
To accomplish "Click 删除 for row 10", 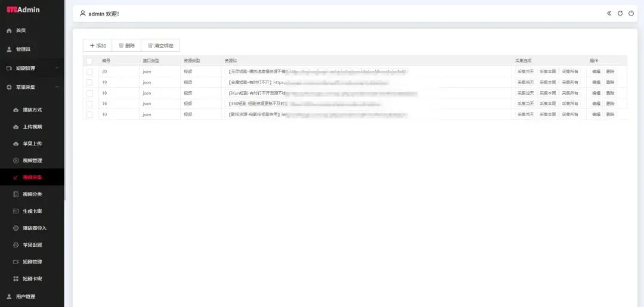I will 611,114.
